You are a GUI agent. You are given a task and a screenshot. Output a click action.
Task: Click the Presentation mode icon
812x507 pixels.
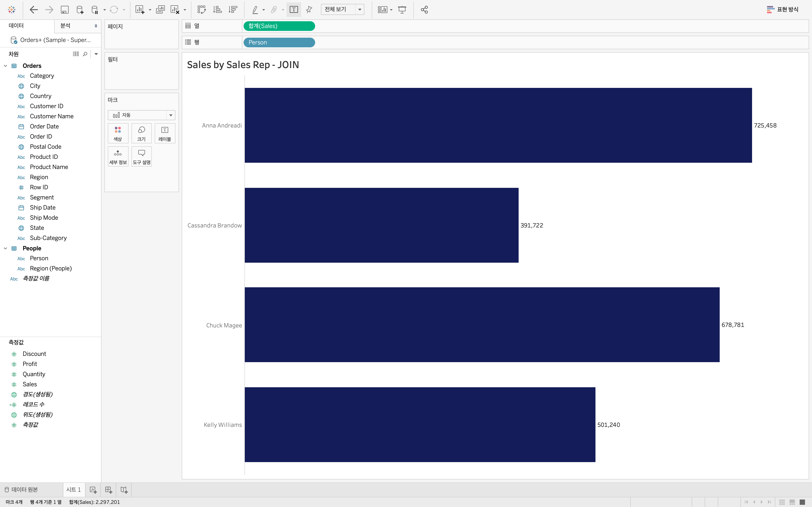pos(402,10)
